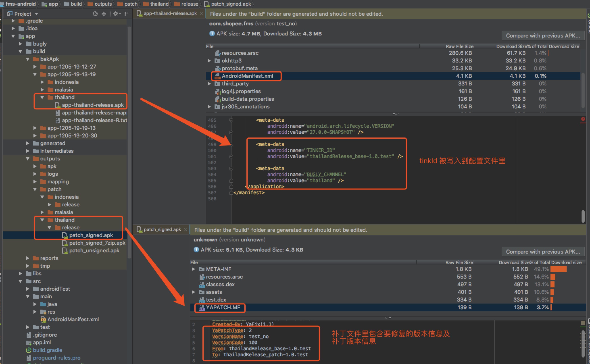Close the patch_signed.apk editor tab
590x364 pixels.
[x=186, y=229]
